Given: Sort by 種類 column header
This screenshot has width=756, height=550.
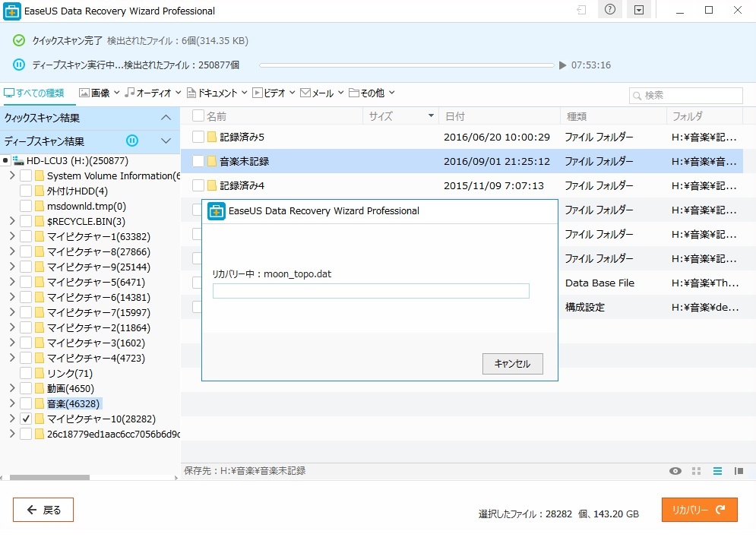Looking at the screenshot, I should coord(612,115).
